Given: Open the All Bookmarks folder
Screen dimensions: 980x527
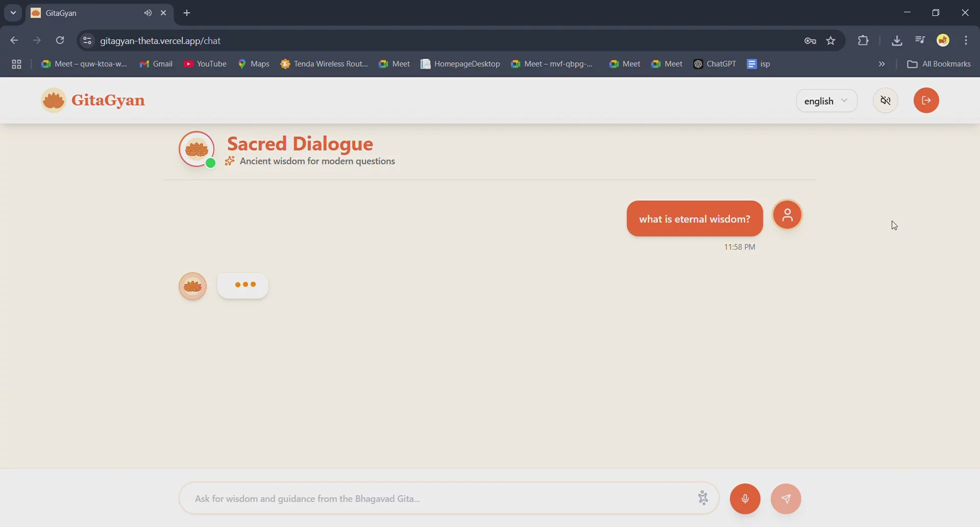Looking at the screenshot, I should [939, 64].
